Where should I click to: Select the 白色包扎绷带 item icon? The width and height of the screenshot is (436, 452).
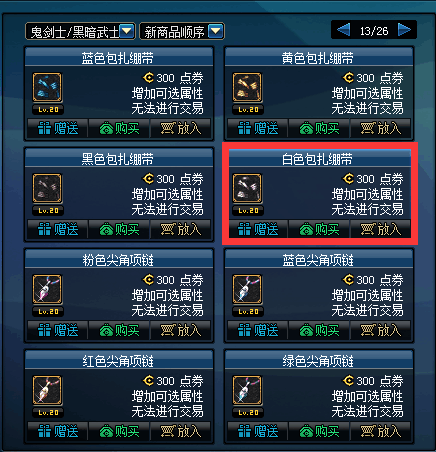[x=247, y=188]
